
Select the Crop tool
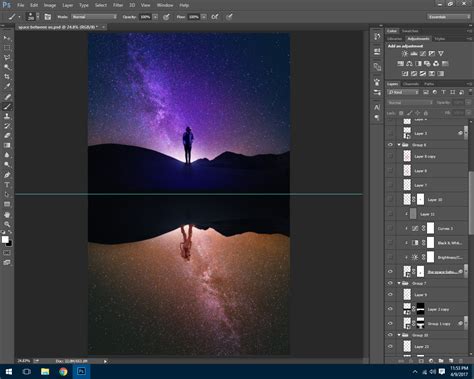(x=7, y=77)
